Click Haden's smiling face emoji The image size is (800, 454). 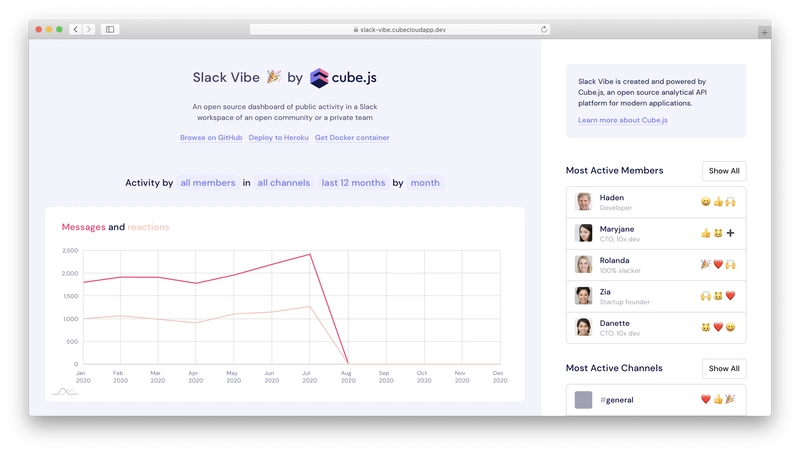706,201
